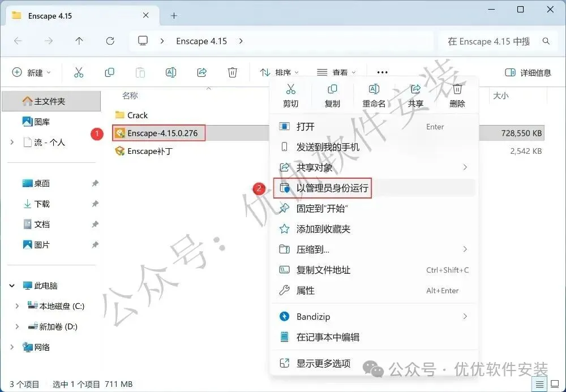Expand 新加卷 (D:) tree node
Image resolution: width=566 pixels, height=392 pixels.
point(17,327)
